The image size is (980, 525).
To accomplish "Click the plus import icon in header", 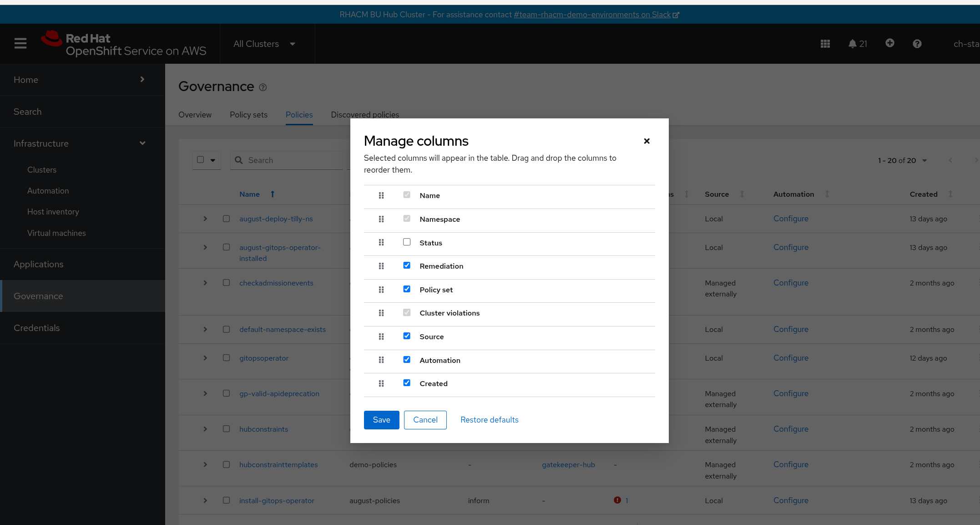I will pos(890,43).
